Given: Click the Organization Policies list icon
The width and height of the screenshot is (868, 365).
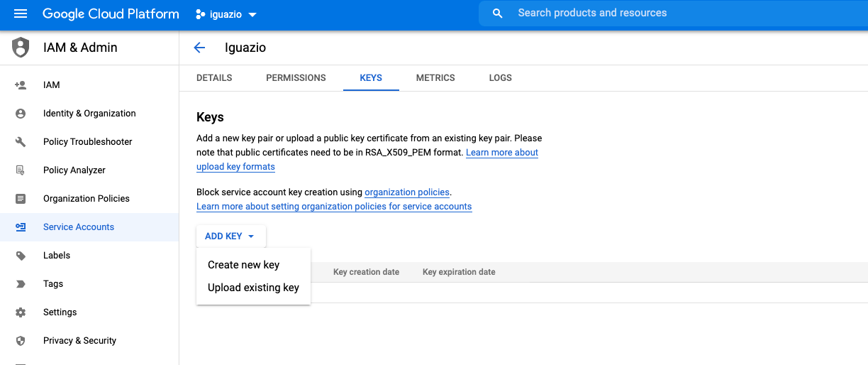Looking at the screenshot, I should 21,199.
